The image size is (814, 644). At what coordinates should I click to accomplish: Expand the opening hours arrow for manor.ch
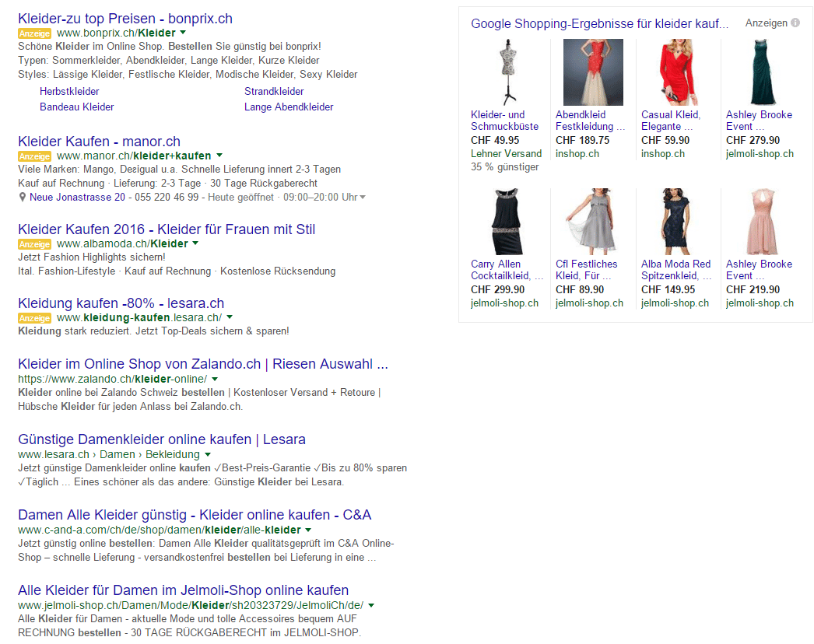pyautogui.click(x=363, y=198)
